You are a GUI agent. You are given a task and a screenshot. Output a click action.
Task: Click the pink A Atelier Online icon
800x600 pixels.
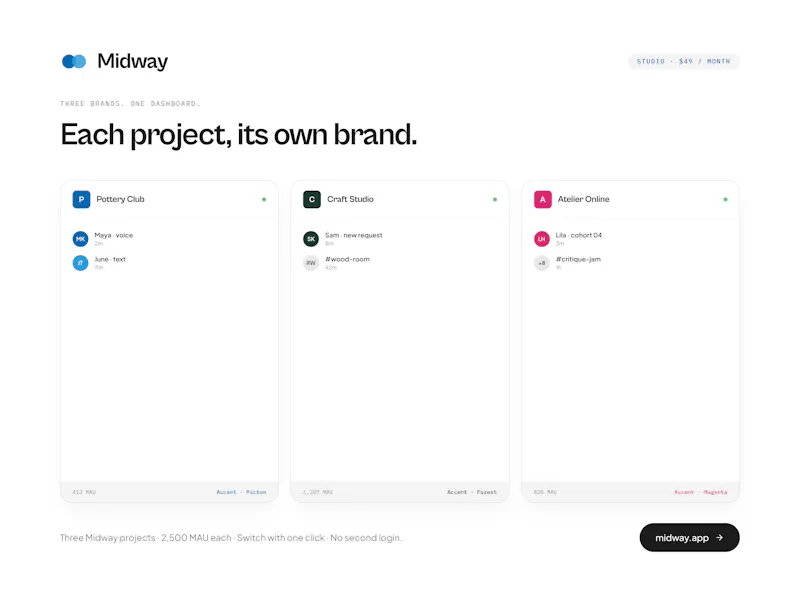[542, 199]
